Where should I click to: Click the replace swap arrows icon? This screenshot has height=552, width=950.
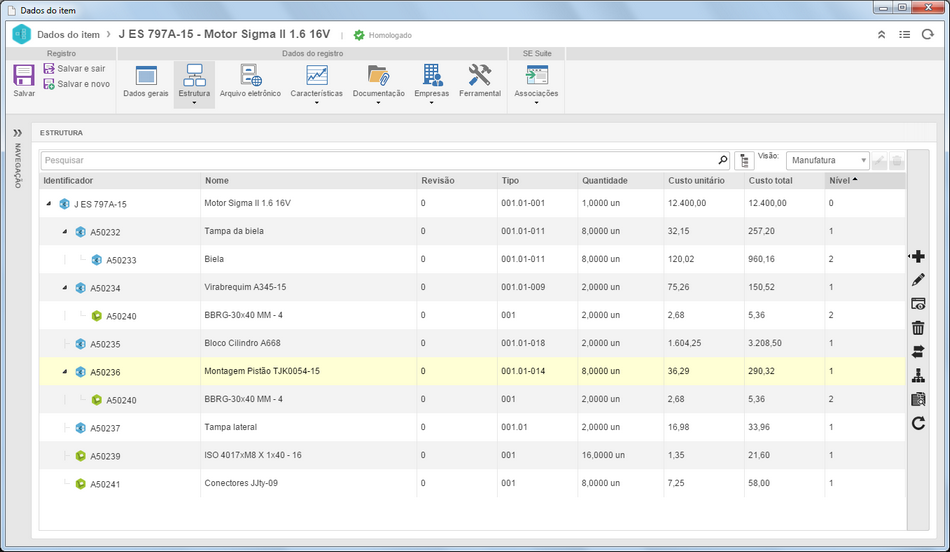918,351
